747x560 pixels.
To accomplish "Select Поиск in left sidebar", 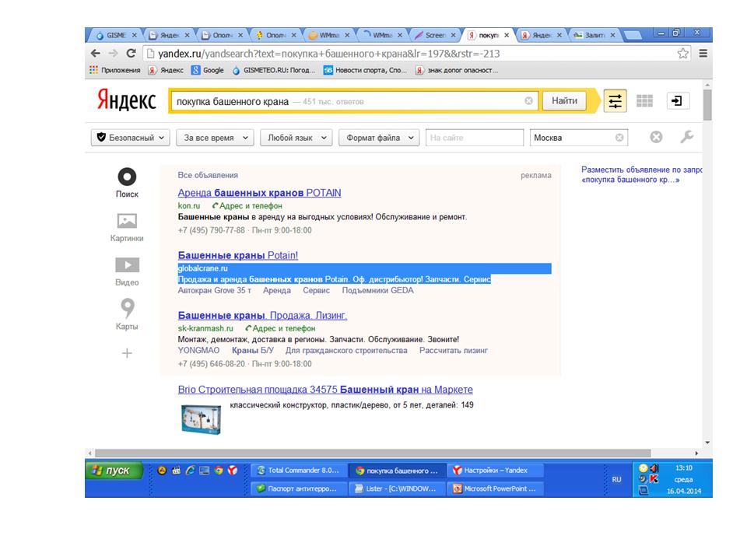I will 127,183.
